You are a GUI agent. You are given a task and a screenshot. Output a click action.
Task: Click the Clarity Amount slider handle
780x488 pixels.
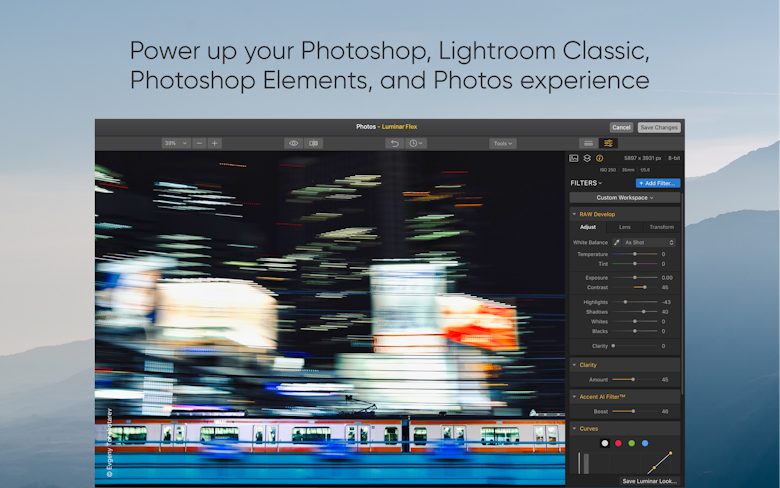[x=633, y=380]
